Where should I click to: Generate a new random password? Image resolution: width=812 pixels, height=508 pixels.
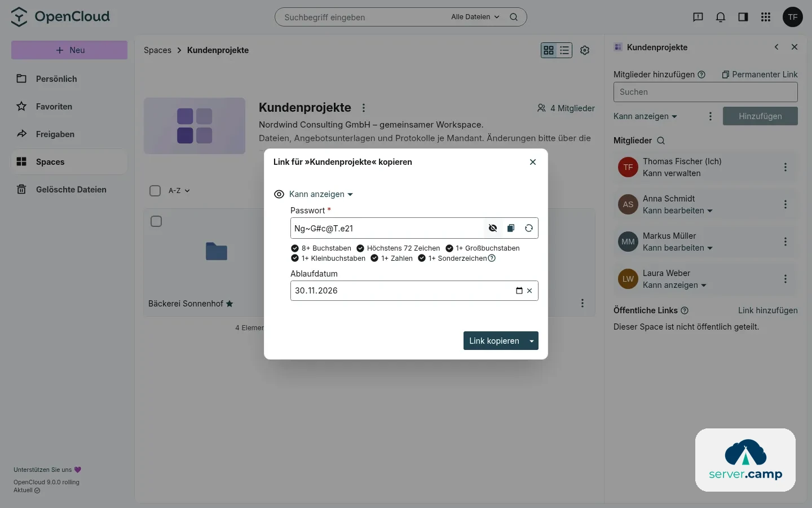[529, 228]
